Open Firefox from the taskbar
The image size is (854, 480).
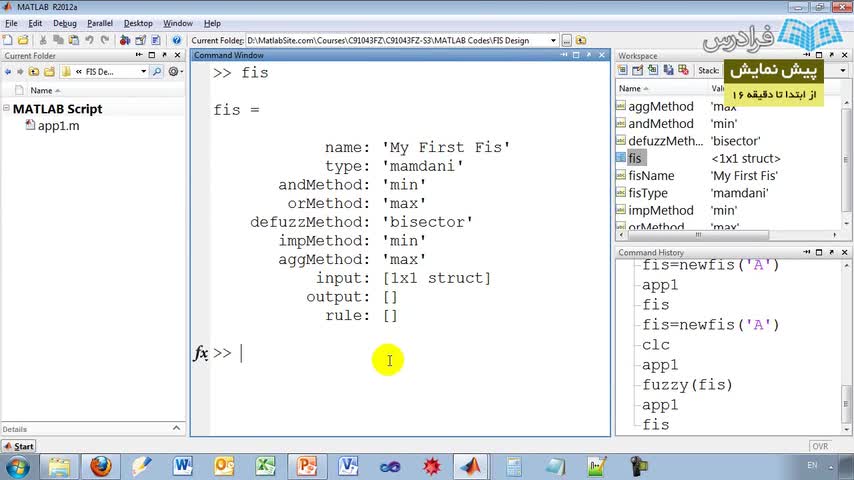click(100, 466)
